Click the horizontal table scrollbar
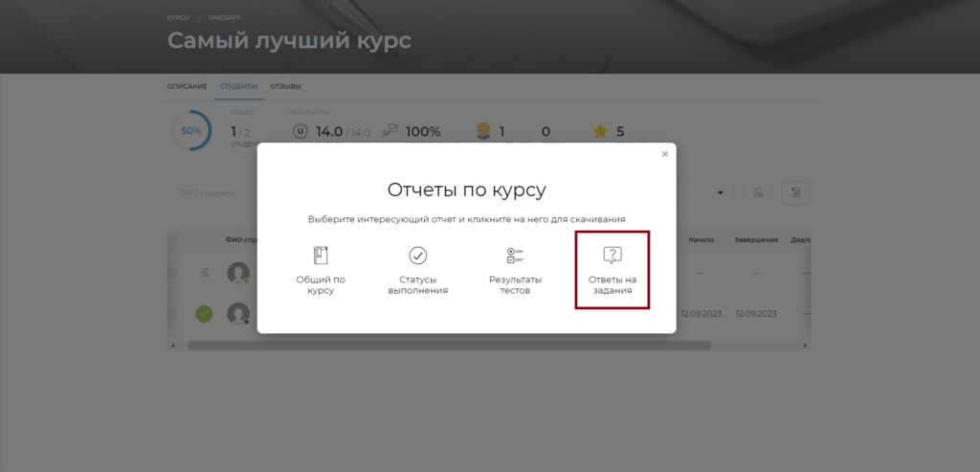This screenshot has height=472, width=980. click(x=449, y=345)
